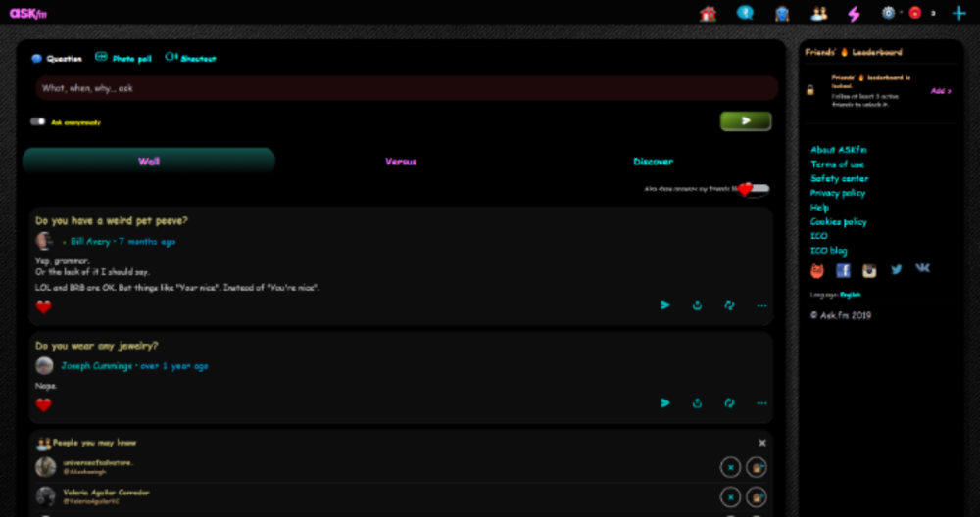This screenshot has width=980, height=517.
Task: Close the People you may know panel
Action: [761, 443]
